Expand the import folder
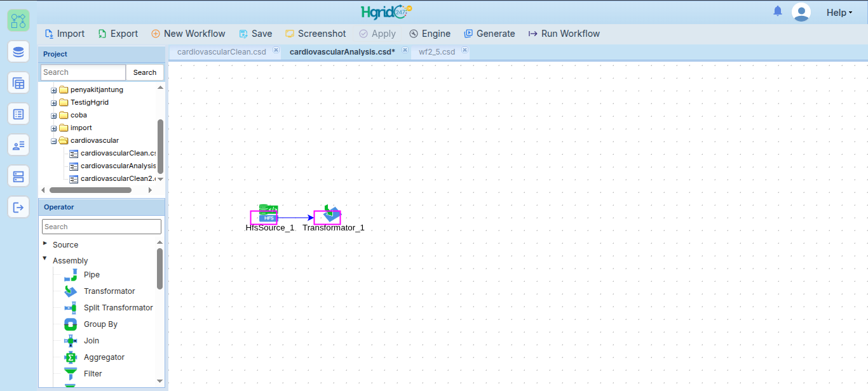This screenshot has width=868, height=391. tap(54, 128)
